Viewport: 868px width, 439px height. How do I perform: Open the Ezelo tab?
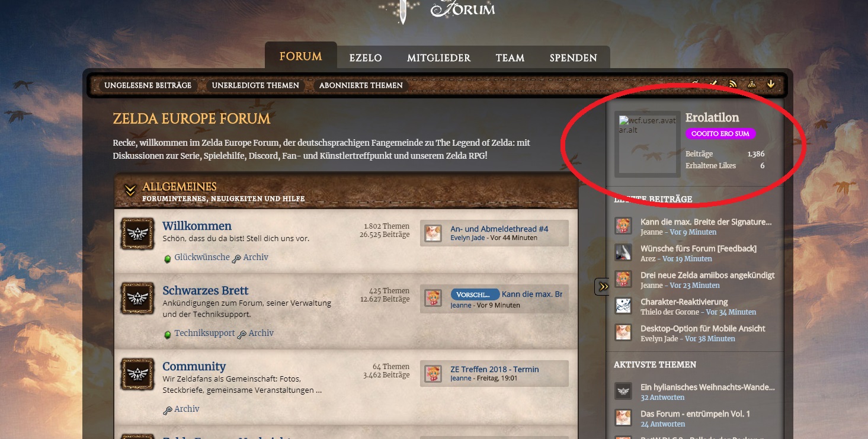[366, 58]
